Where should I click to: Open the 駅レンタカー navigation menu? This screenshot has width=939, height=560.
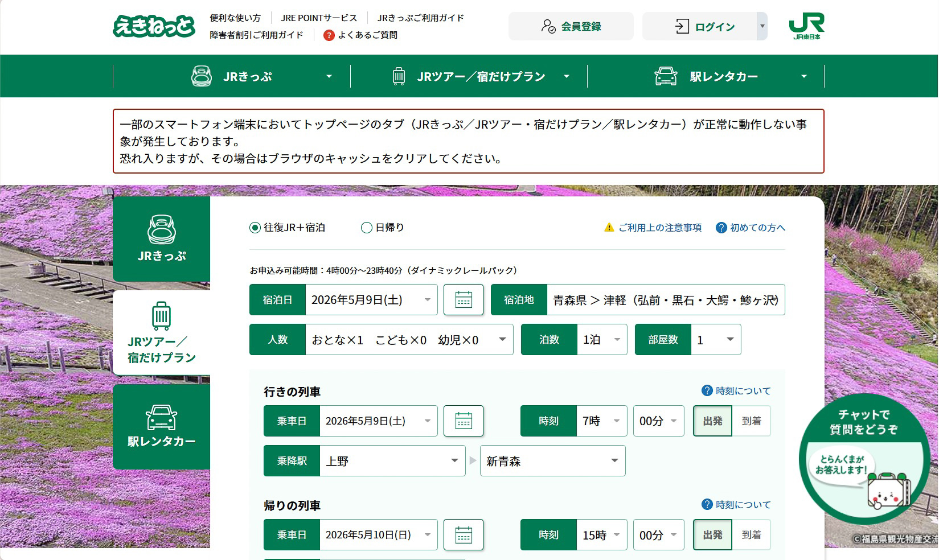[x=722, y=76]
